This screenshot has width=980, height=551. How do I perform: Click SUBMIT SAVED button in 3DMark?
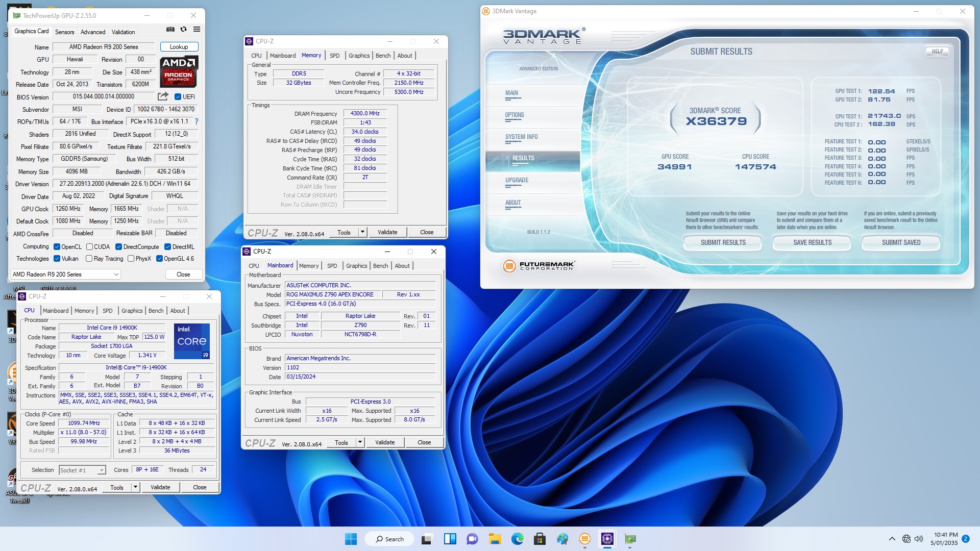(901, 243)
